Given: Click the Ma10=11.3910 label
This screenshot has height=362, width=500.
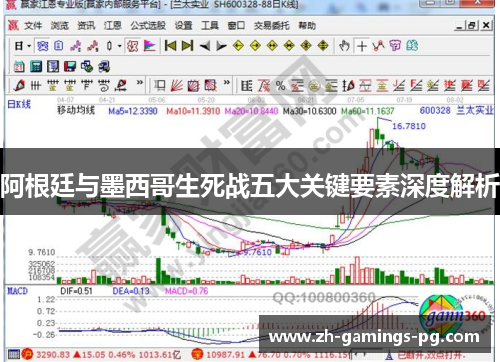Looking at the screenshot, I should (x=193, y=111).
